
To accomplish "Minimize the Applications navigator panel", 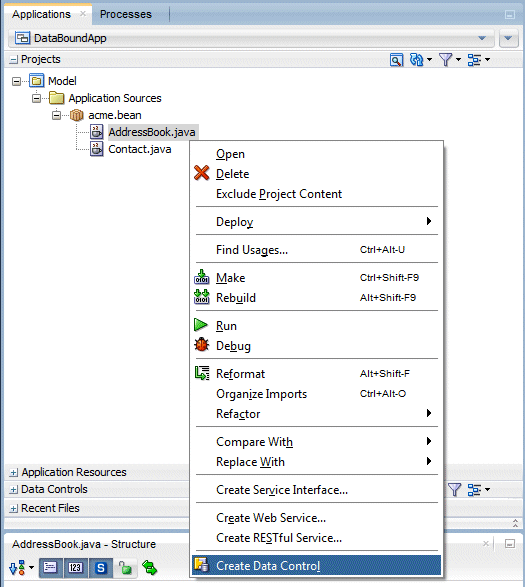I will (x=510, y=15).
